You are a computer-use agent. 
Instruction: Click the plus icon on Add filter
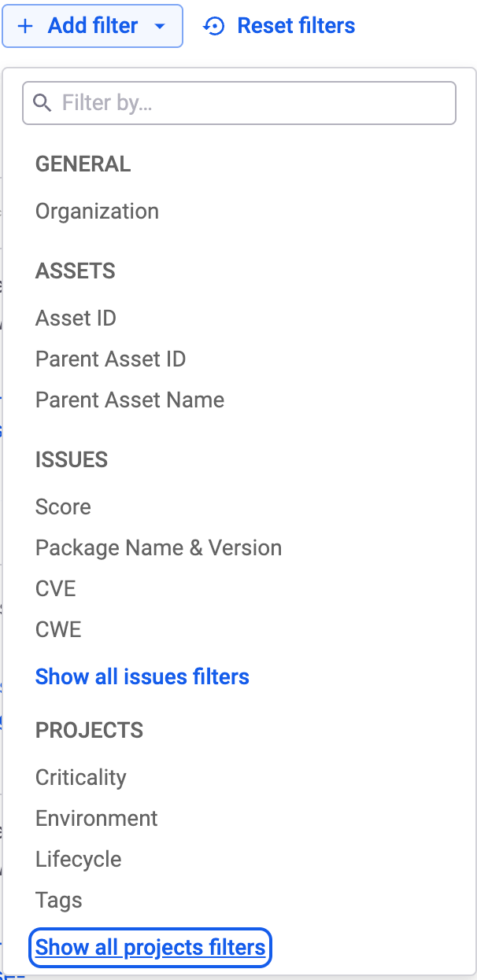[25, 26]
